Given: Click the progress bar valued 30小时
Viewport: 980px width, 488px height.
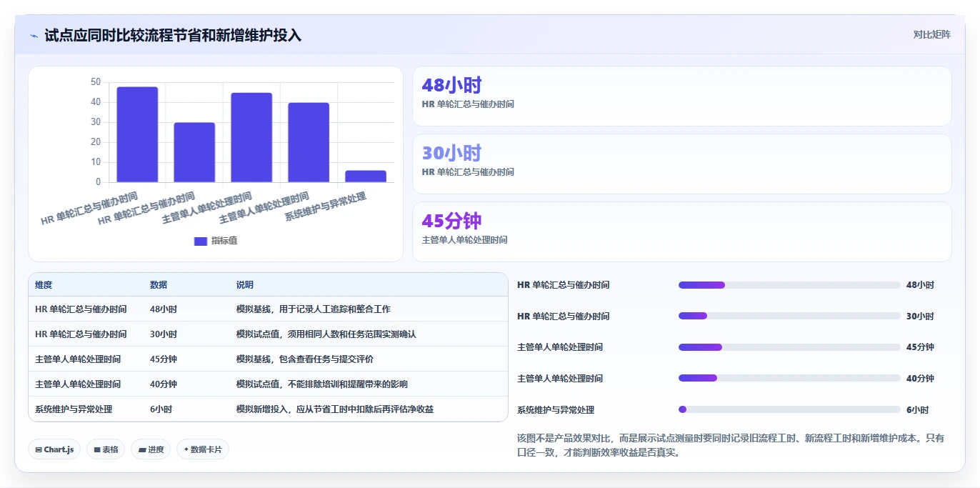Looking at the screenshot, I should tap(789, 316).
